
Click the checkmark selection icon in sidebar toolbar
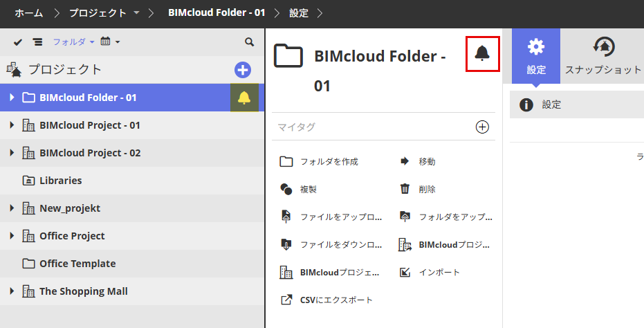coord(18,42)
